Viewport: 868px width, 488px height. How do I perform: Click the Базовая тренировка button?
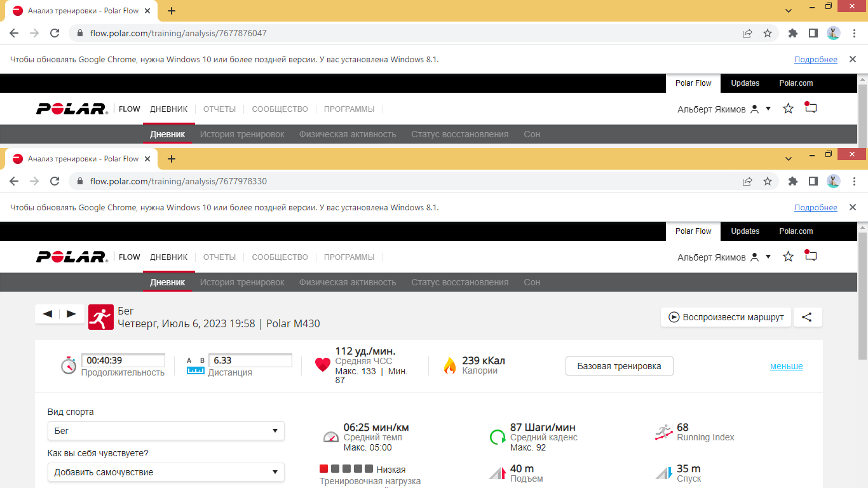tap(619, 366)
